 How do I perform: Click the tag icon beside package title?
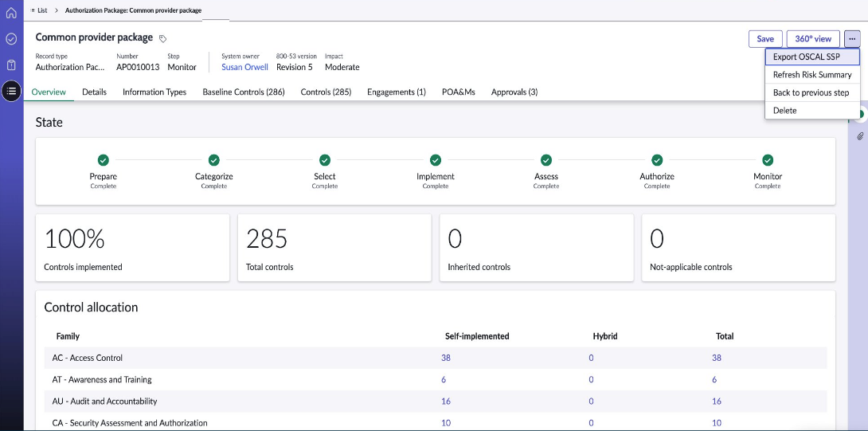pos(162,39)
